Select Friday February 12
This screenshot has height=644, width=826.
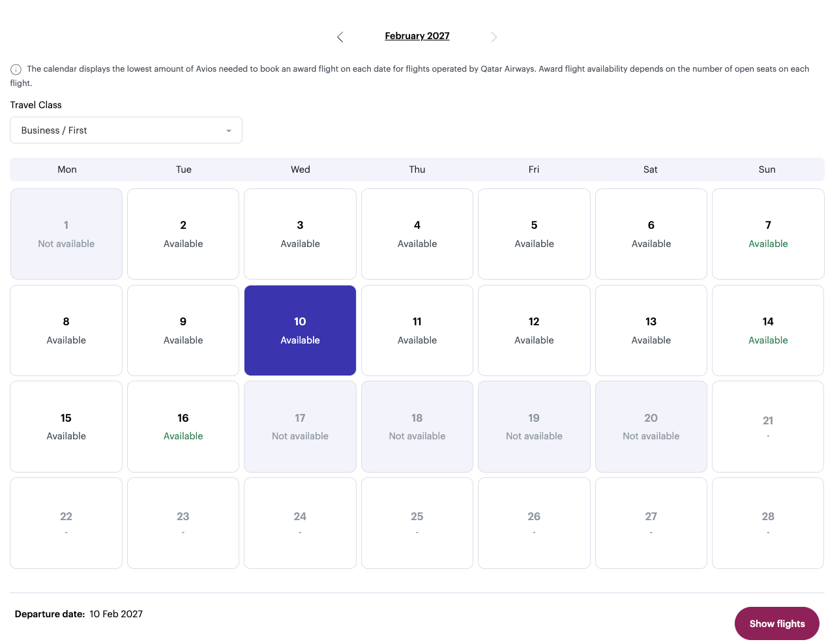point(534,330)
